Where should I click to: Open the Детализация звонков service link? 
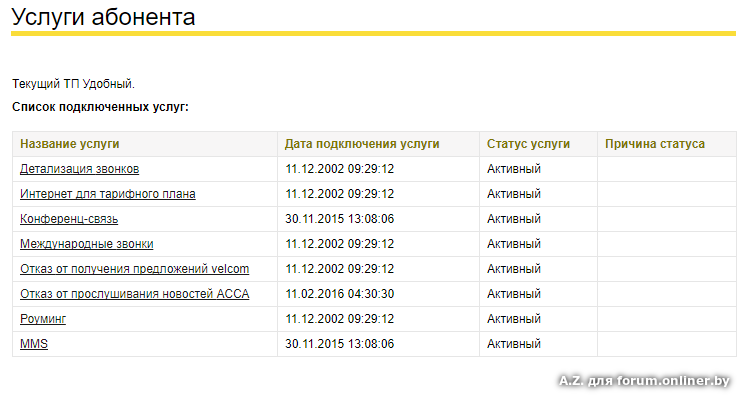click(x=79, y=169)
